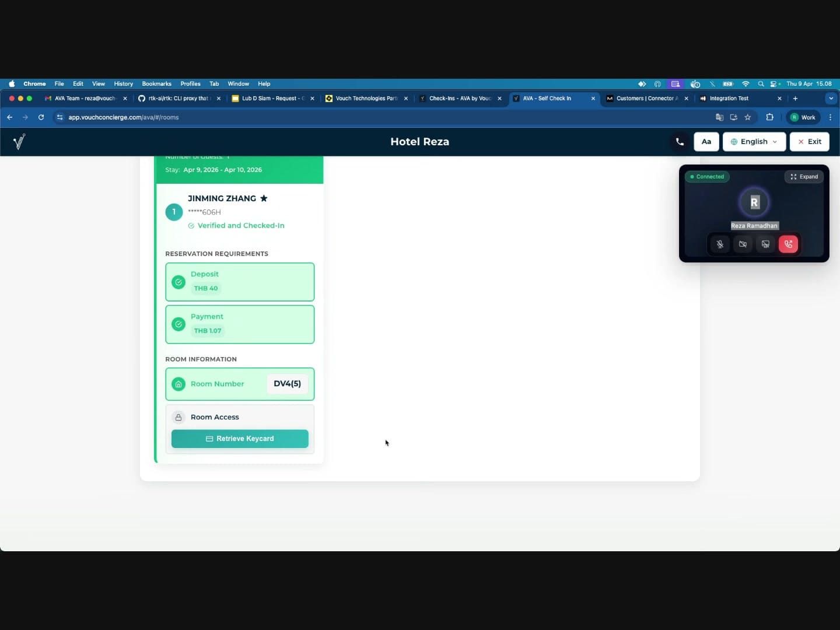Click inside the browser address bar
This screenshot has height=630, width=840.
coord(233,117)
